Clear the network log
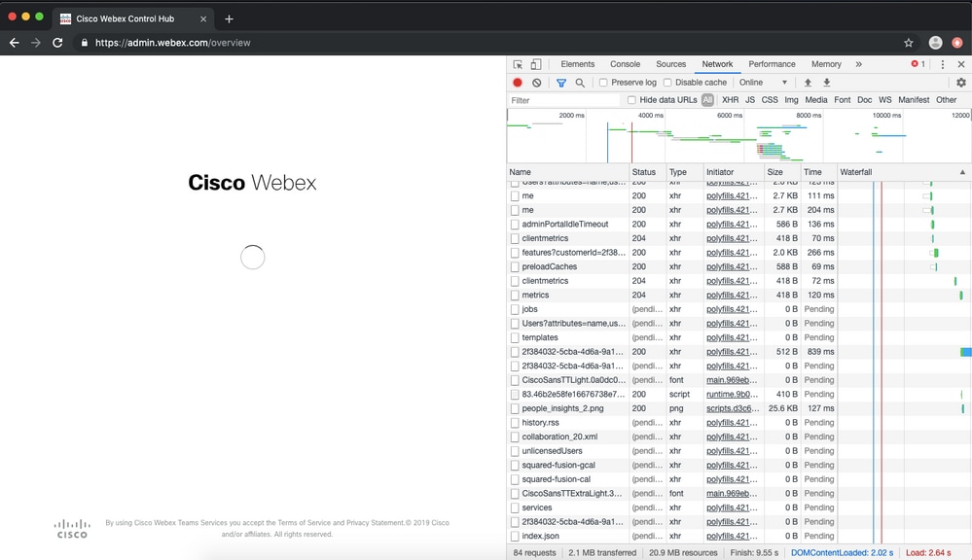Viewport: 972px width, 560px height. click(537, 83)
